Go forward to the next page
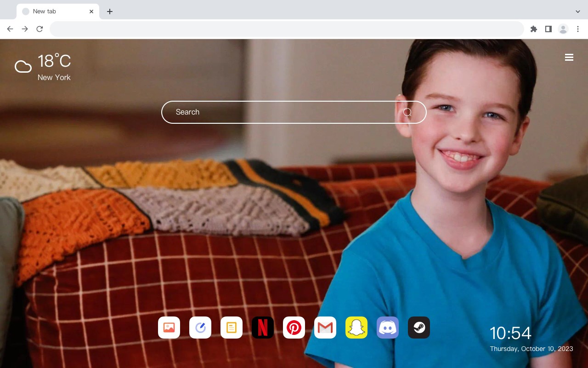 point(25,29)
